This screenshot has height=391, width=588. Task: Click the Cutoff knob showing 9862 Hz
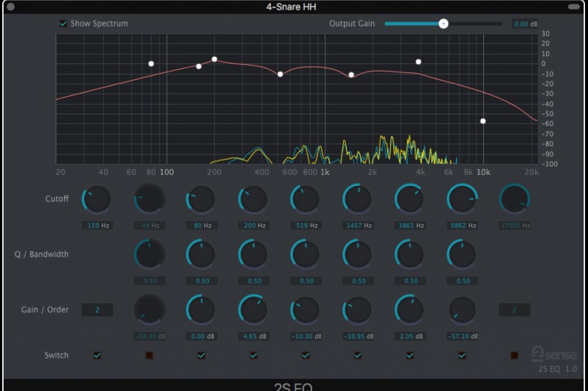coord(463,200)
